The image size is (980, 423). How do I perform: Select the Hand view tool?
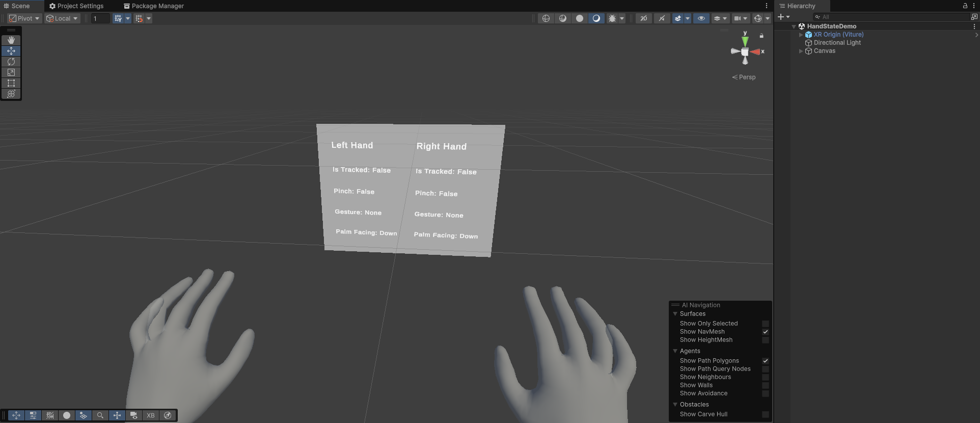point(11,40)
